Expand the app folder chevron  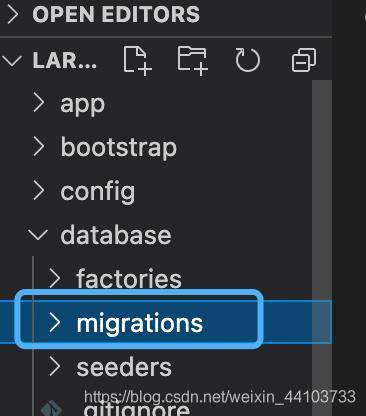(39, 103)
